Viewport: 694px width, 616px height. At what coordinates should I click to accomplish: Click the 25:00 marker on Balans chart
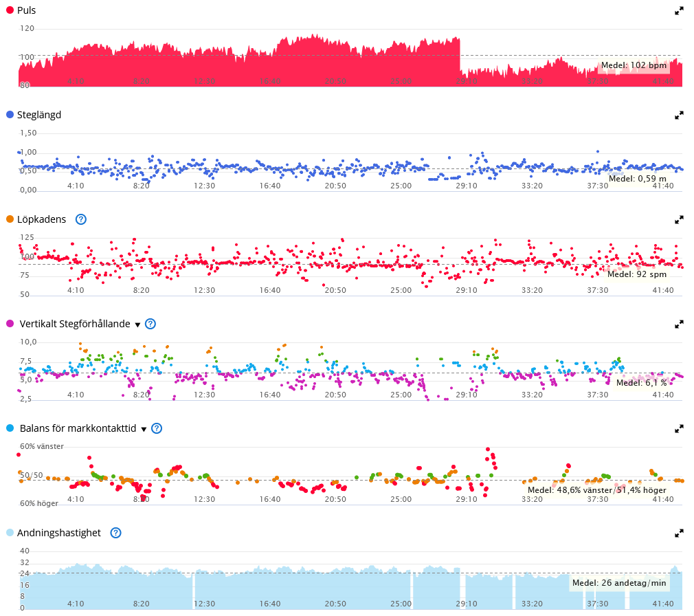tap(401, 499)
